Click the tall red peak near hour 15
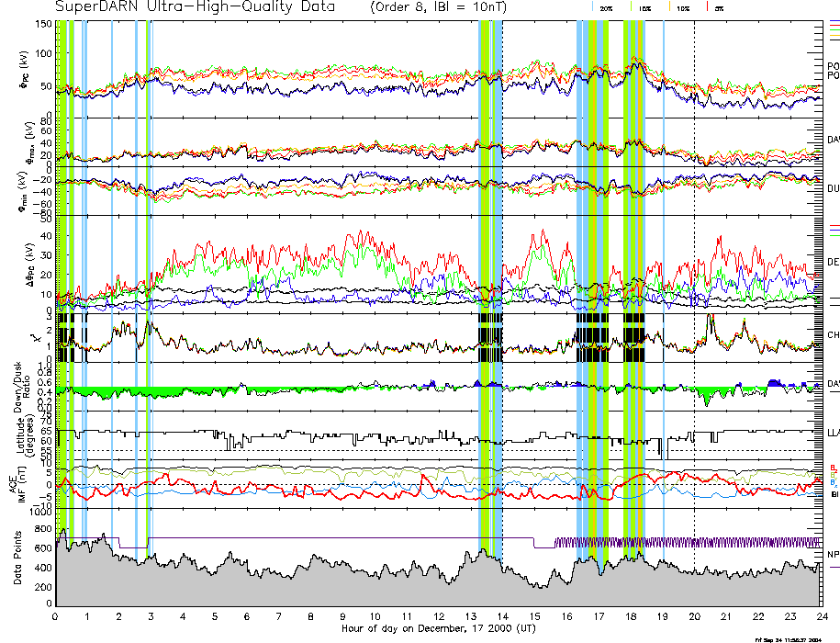This screenshot has height=643, width=840. pyautogui.click(x=543, y=234)
